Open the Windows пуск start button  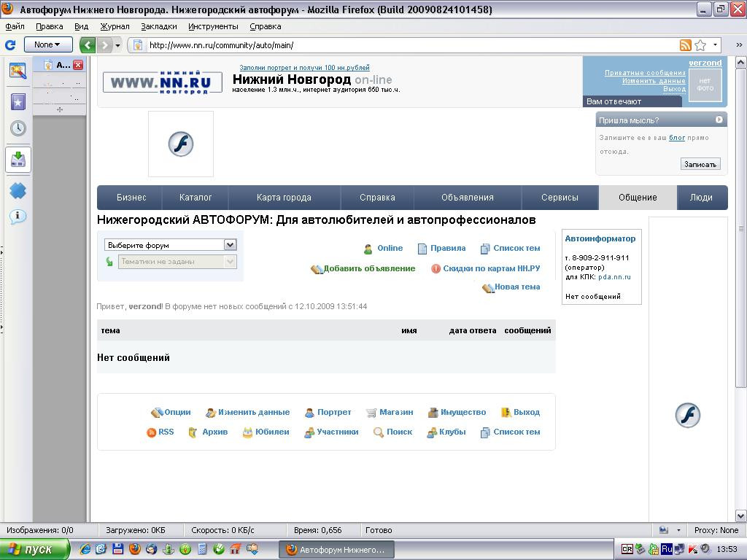34,550
